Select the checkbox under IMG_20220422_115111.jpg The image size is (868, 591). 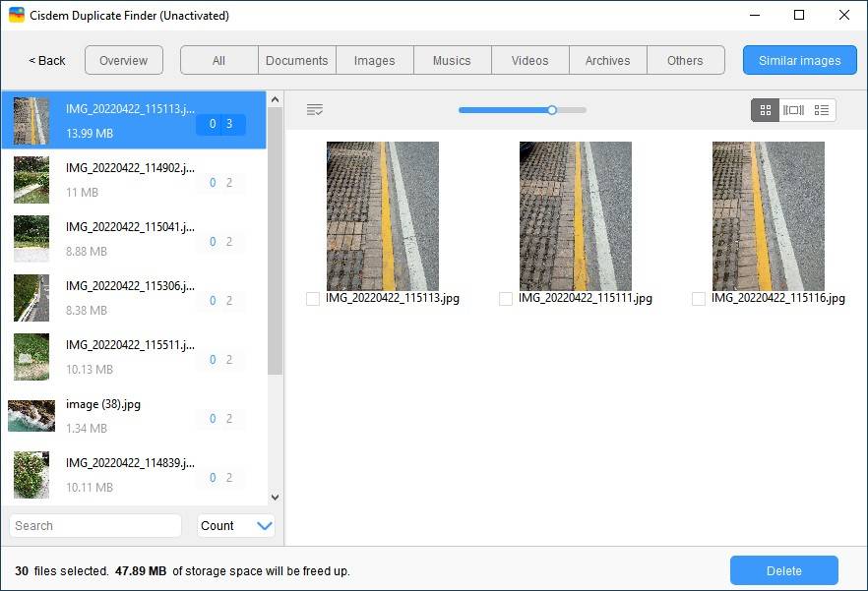pos(505,298)
